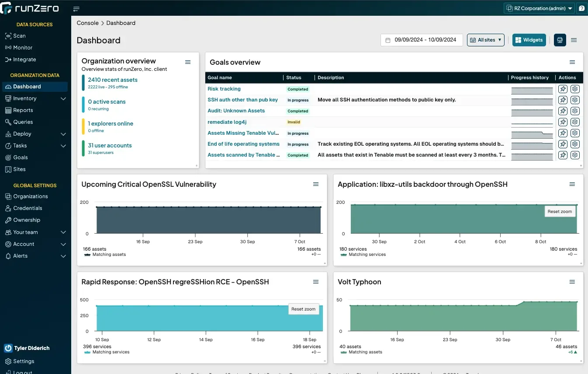This screenshot has width=588, height=374.
Task: Open the 2410 recent assets link
Action: [113, 80]
